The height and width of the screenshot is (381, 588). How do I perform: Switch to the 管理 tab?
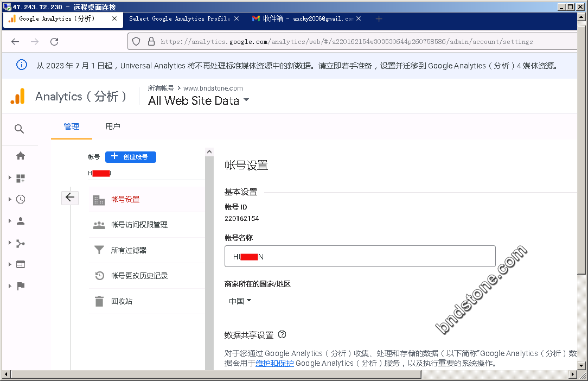(71, 126)
